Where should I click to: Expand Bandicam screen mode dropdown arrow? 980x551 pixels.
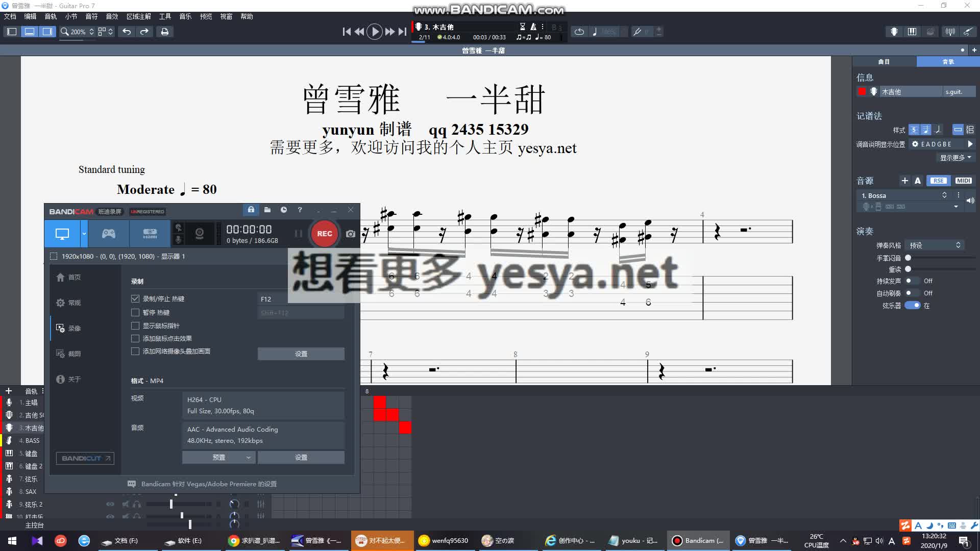tap(84, 234)
